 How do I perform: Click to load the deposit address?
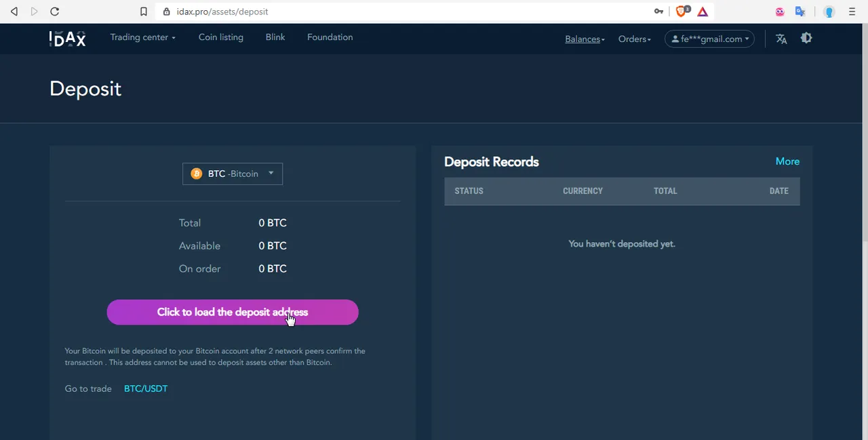[233, 312]
